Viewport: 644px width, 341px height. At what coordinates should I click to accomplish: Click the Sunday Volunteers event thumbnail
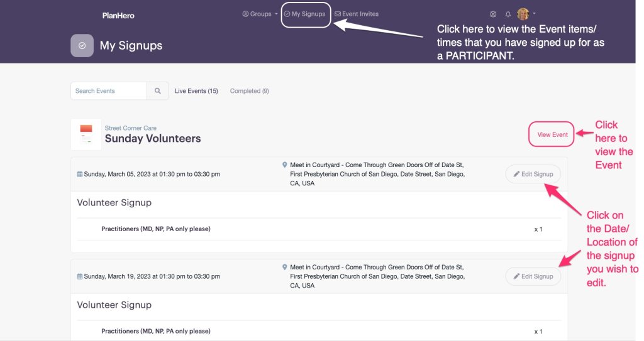pyautogui.click(x=86, y=134)
